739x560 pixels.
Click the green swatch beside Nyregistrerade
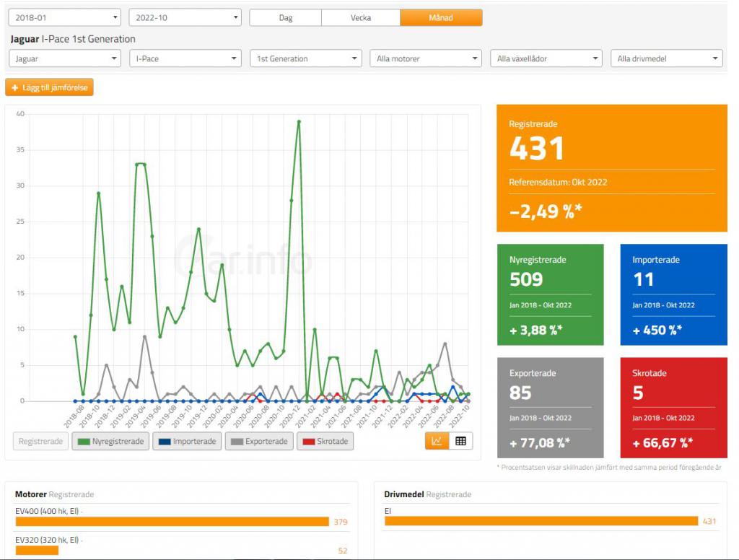pos(84,442)
